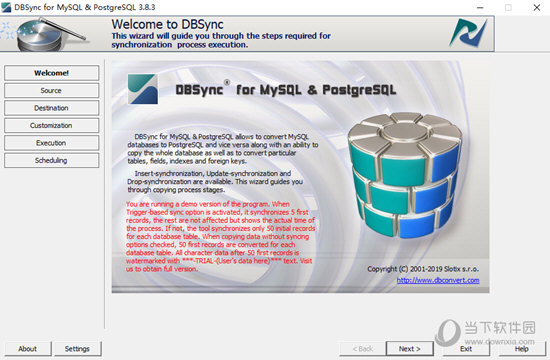Advance with the Next > button

tap(410, 349)
